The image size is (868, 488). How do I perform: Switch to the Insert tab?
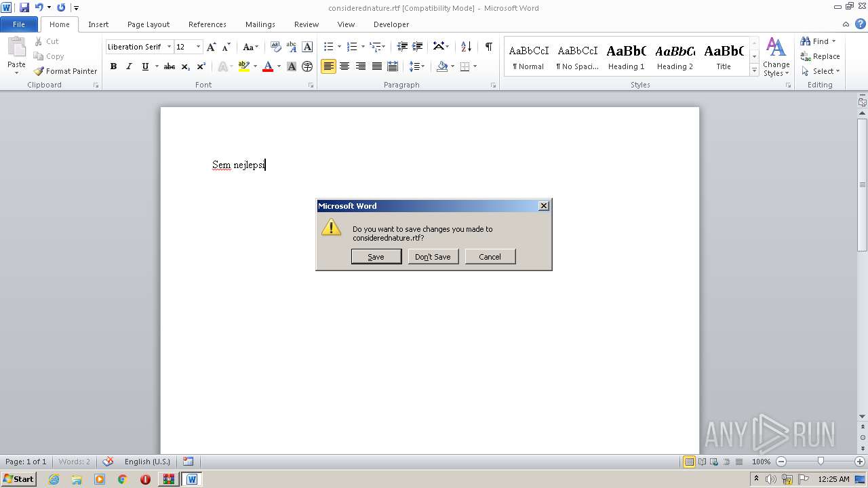click(98, 24)
